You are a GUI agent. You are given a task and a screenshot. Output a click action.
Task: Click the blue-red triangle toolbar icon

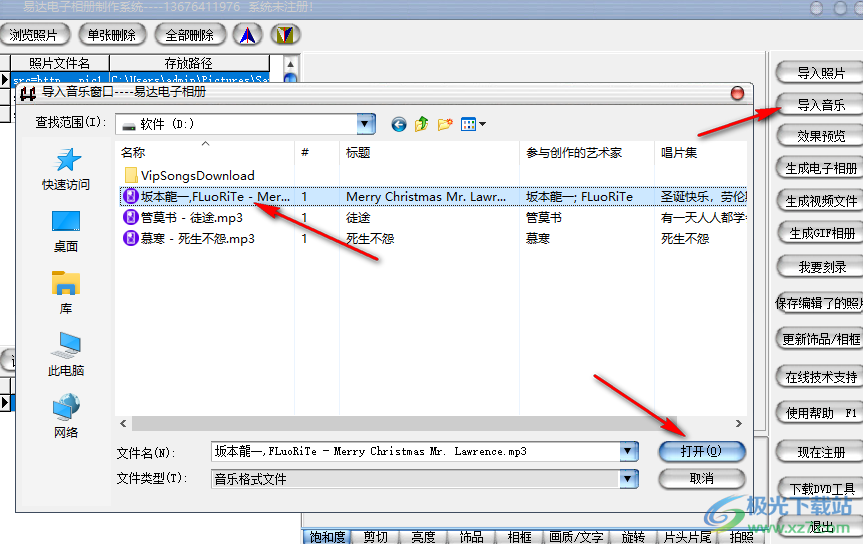point(248,35)
